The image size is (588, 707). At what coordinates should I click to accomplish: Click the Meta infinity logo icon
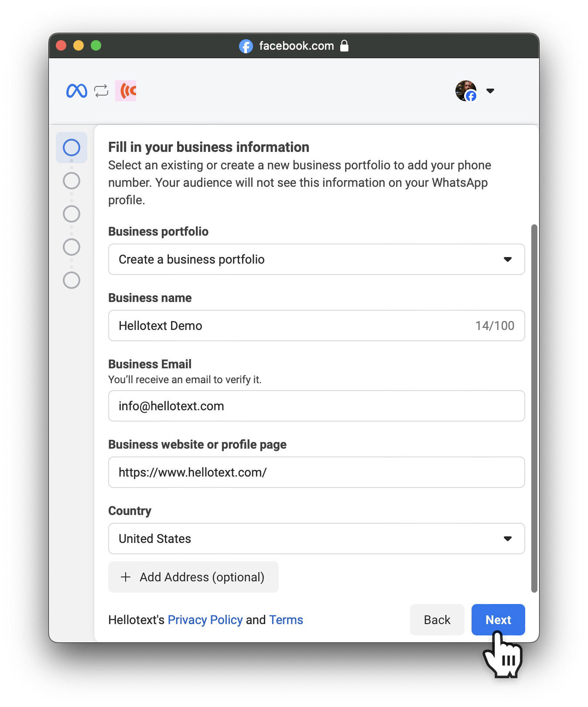pos(77,91)
